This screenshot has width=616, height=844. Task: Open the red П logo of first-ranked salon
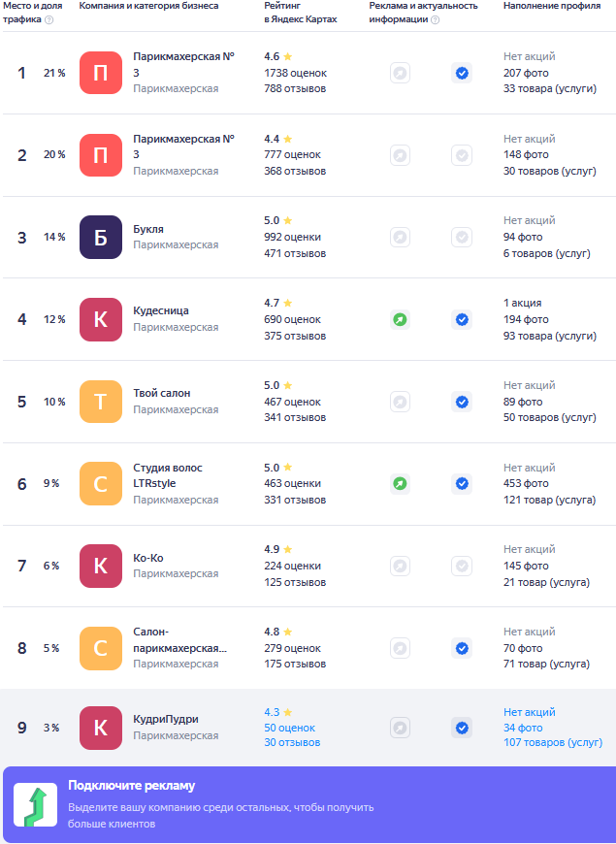[101, 73]
